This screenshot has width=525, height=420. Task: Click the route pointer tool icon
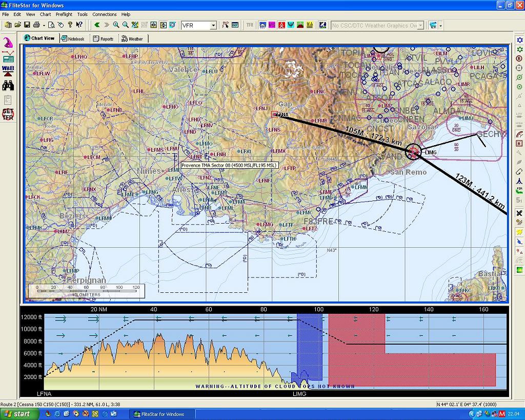226,25
